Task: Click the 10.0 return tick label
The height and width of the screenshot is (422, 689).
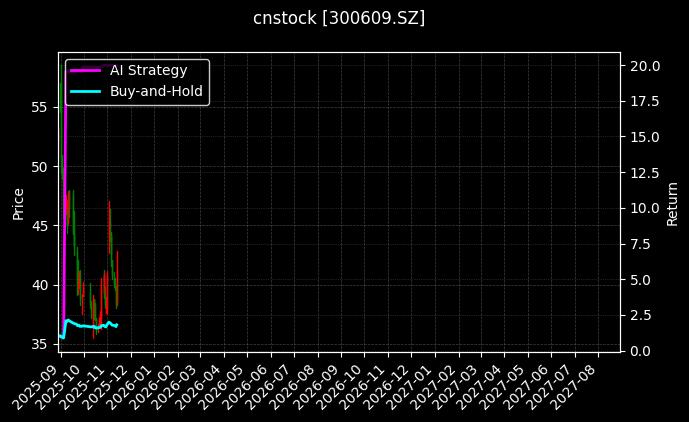Action: (x=643, y=208)
